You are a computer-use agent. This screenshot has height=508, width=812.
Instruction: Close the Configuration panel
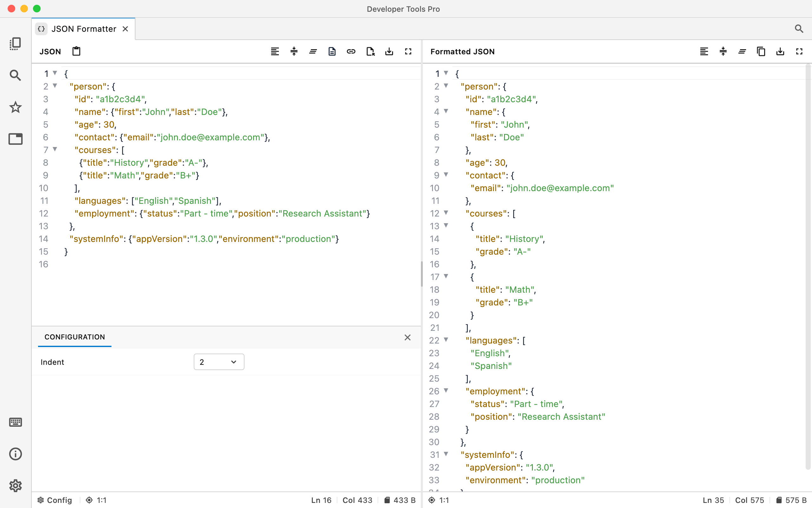pos(407,337)
